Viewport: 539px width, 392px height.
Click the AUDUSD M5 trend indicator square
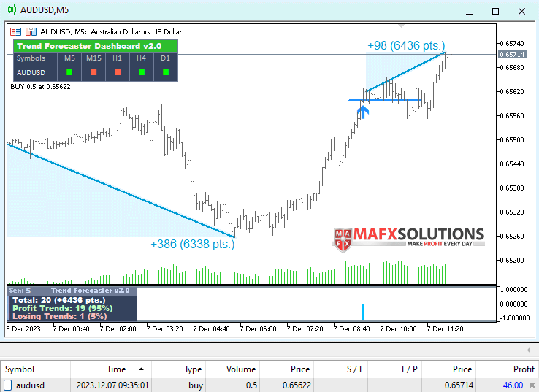coord(69,72)
